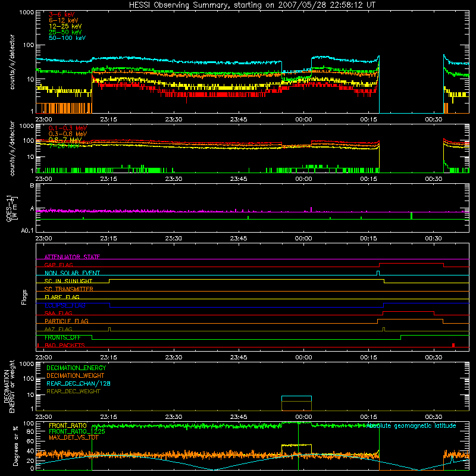Viewport: 476px width, 476px height.
Task: Click the NON_SOLAR_EVENT pulse near 00:17
Action: pos(378,273)
